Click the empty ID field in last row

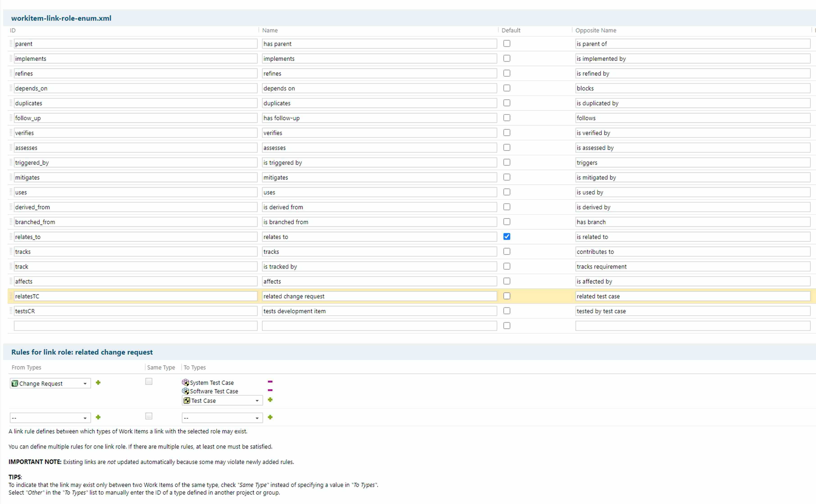point(135,326)
